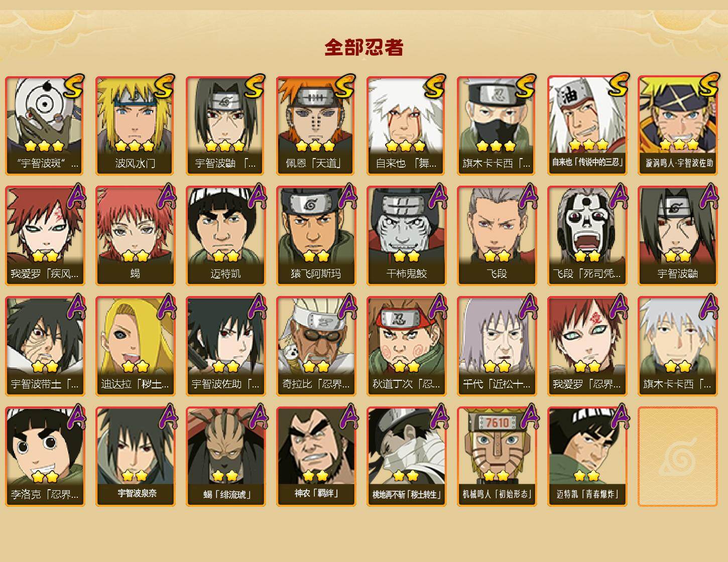This screenshot has width=728, height=562.
Task: Open the 佩恩「天道」 character card
Action: pos(316,125)
